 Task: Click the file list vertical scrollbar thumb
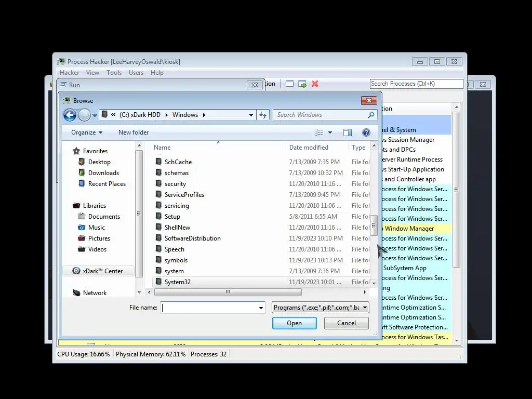374,225
